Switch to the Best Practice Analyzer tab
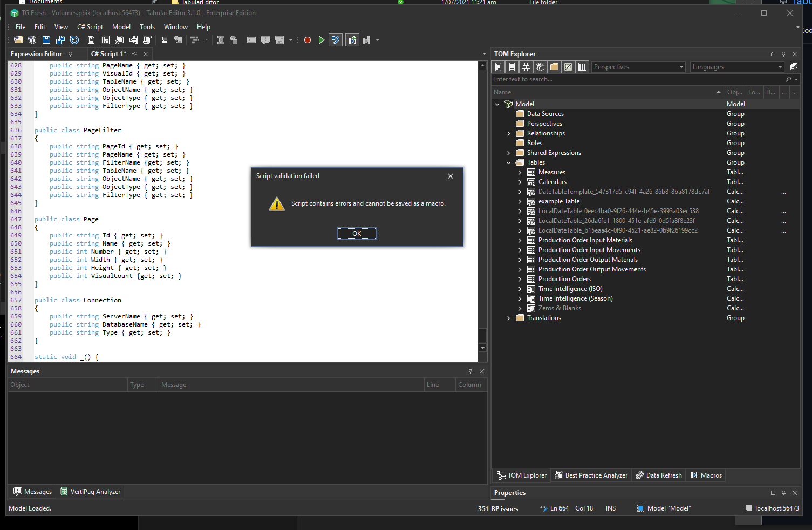Image resolution: width=812 pixels, height=530 pixels. tap(591, 475)
